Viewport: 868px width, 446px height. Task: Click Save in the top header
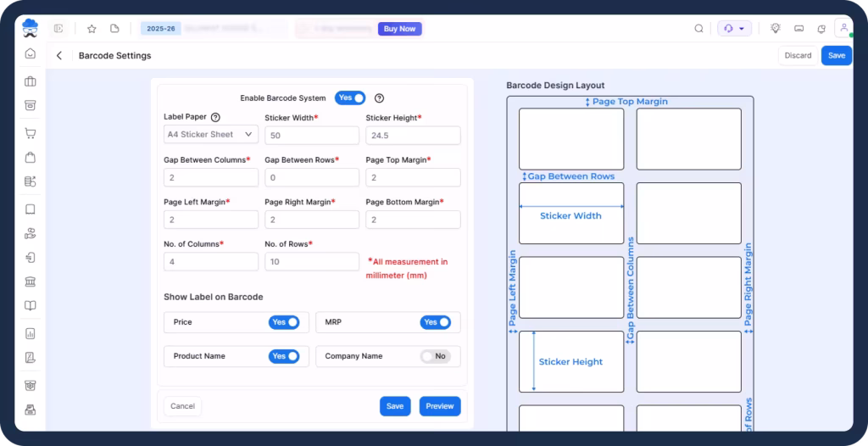click(x=837, y=55)
